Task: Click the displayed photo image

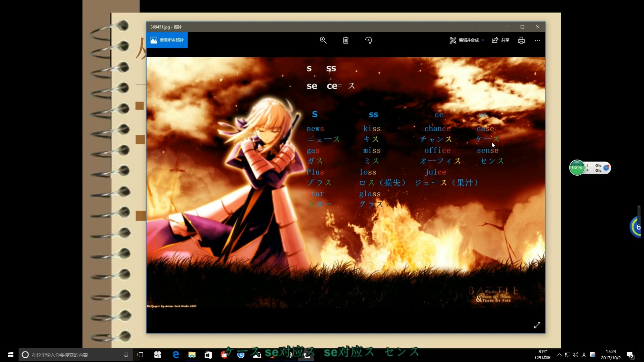Action: (x=346, y=183)
